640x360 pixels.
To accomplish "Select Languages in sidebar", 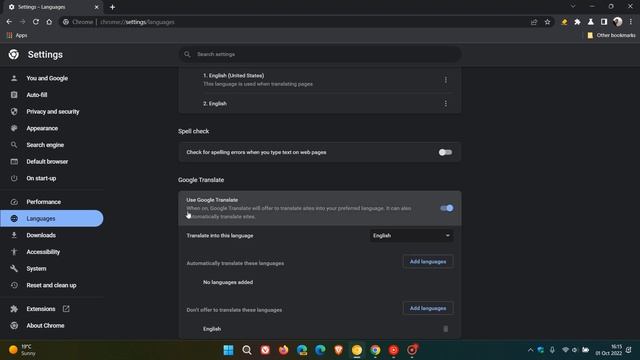I will tap(51, 218).
